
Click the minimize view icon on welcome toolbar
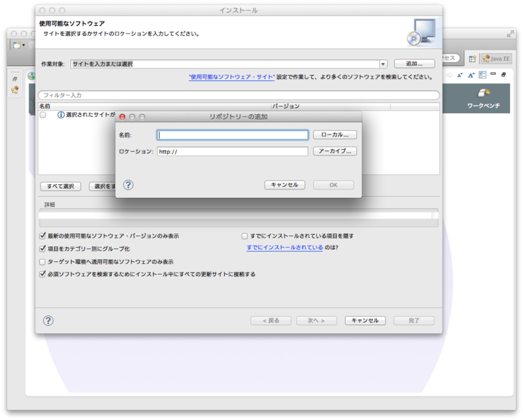tap(494, 73)
